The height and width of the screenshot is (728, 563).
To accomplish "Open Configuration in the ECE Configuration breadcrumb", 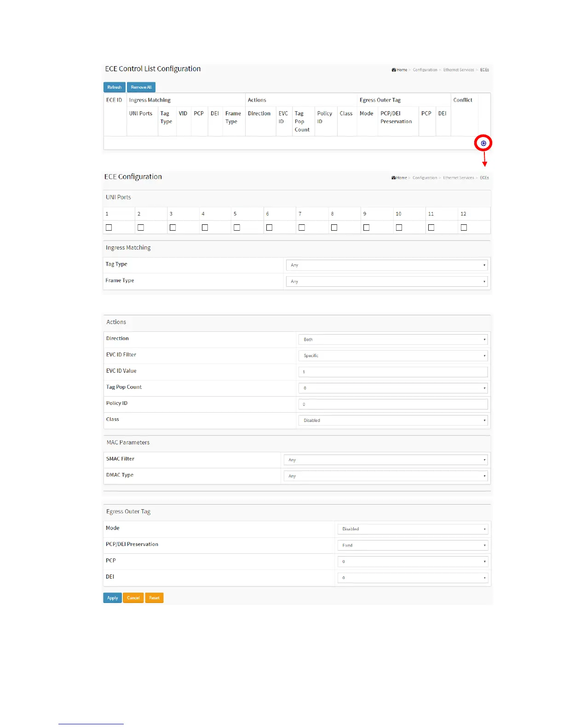I will click(x=425, y=178).
